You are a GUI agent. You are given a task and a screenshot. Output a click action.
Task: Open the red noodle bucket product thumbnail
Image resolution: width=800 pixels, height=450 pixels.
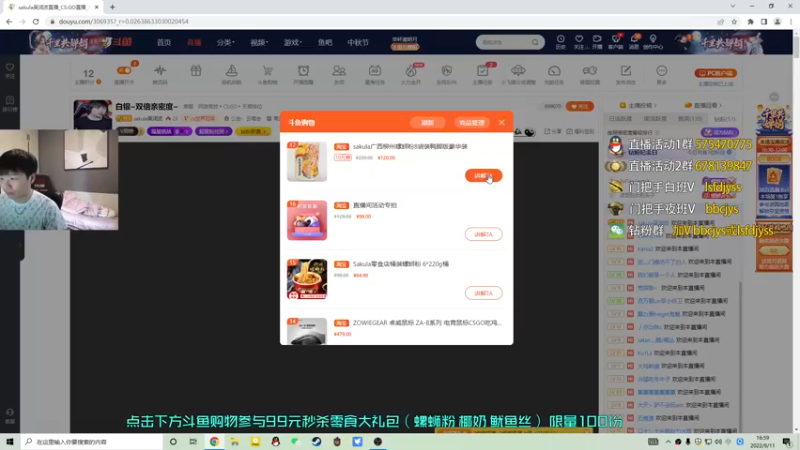tap(307, 279)
